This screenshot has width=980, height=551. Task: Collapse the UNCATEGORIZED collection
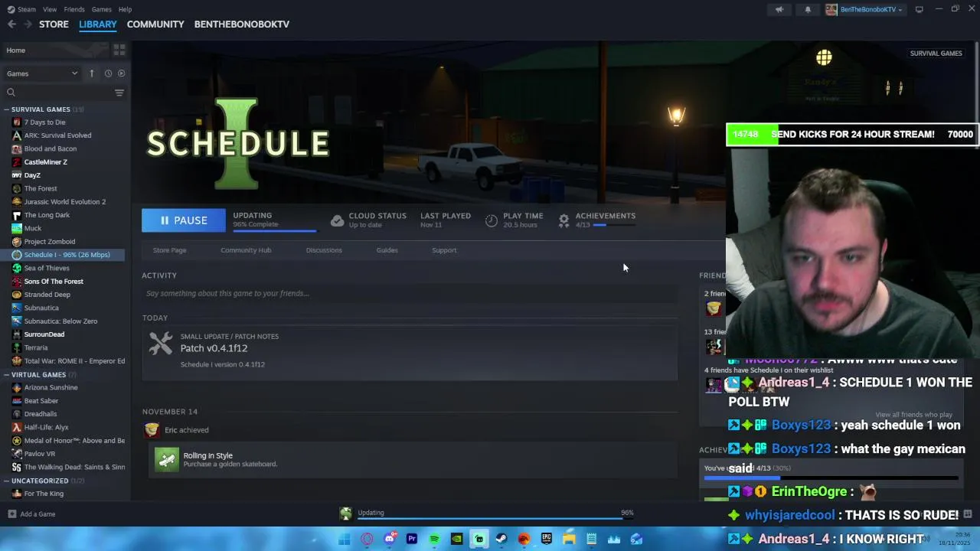(x=7, y=481)
